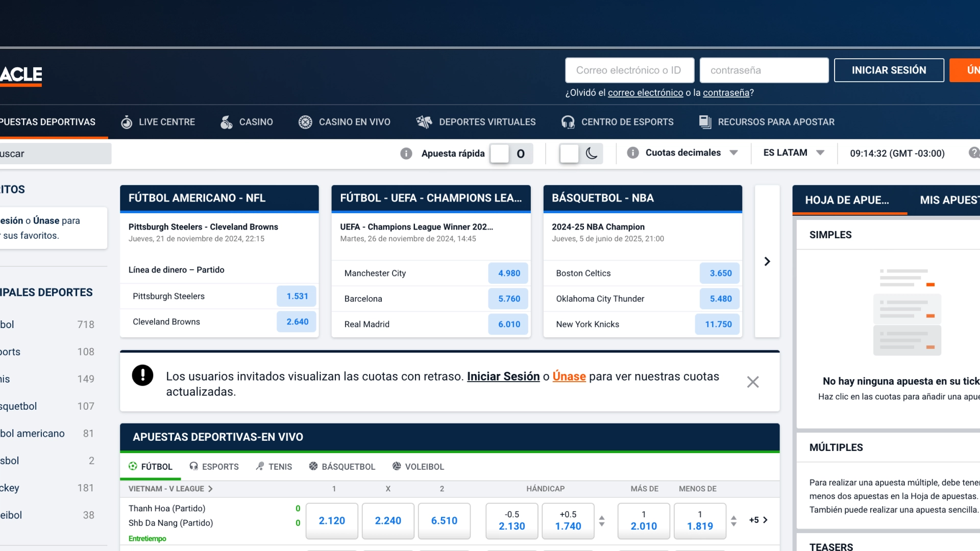
Task: Open the ES LATAM language dropdown
Action: point(794,153)
